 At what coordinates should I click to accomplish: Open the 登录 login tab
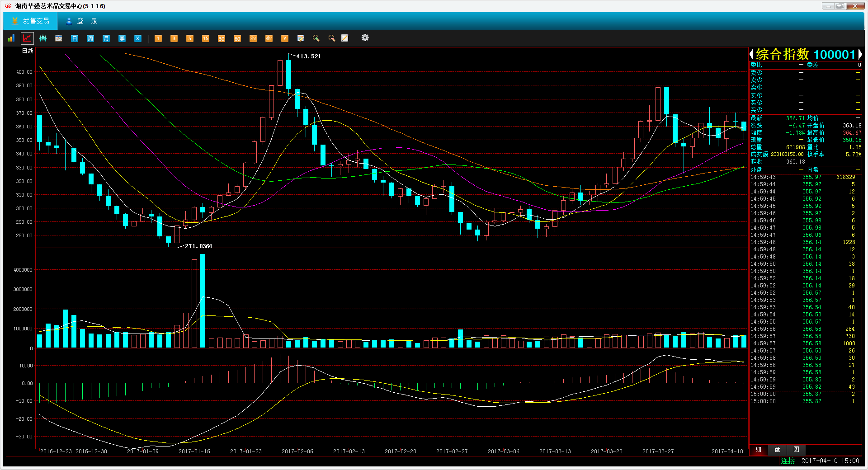click(81, 21)
